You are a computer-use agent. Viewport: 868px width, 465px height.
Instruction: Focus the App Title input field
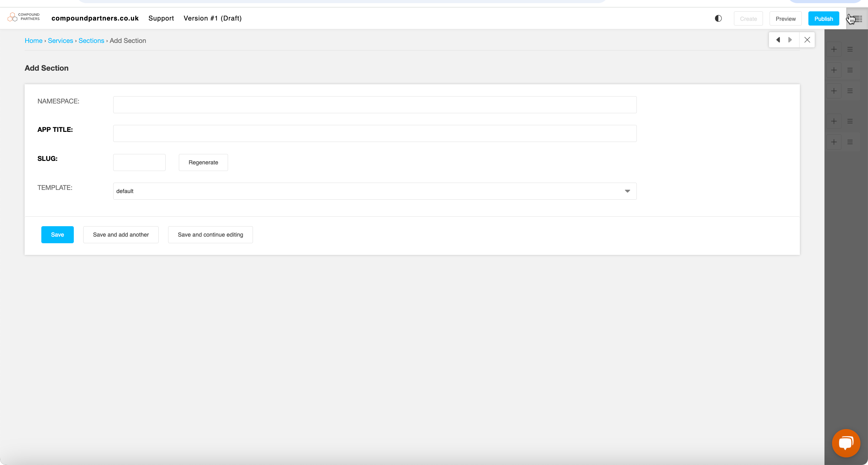point(375,133)
